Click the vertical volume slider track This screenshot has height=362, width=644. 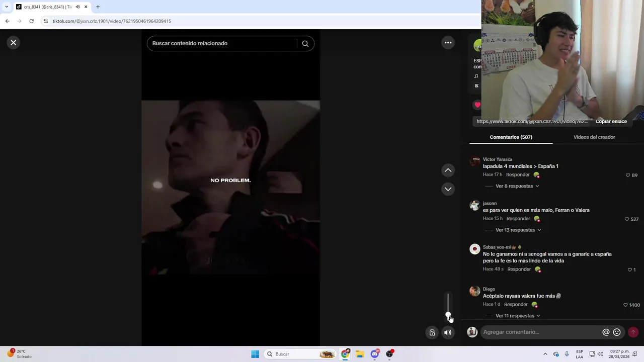(448, 305)
